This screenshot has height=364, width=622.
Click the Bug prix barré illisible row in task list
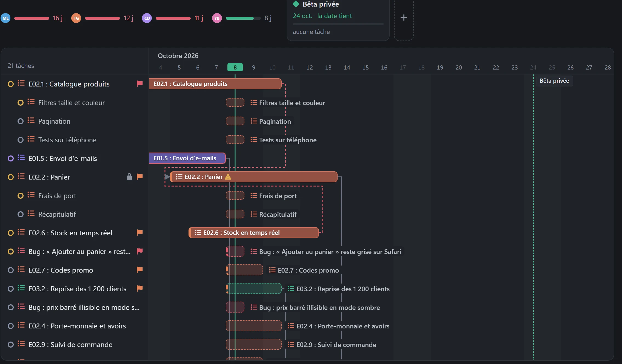(x=75, y=307)
